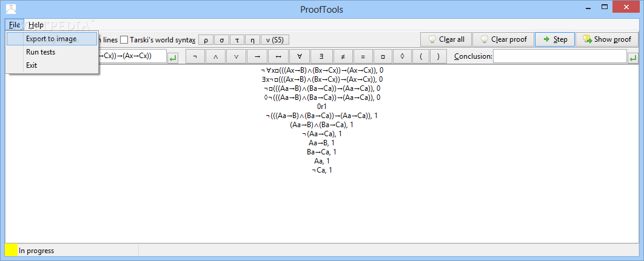The height and width of the screenshot is (261, 644).
Task: Click the ProofTools title bar app icon
Action: click(x=11, y=8)
